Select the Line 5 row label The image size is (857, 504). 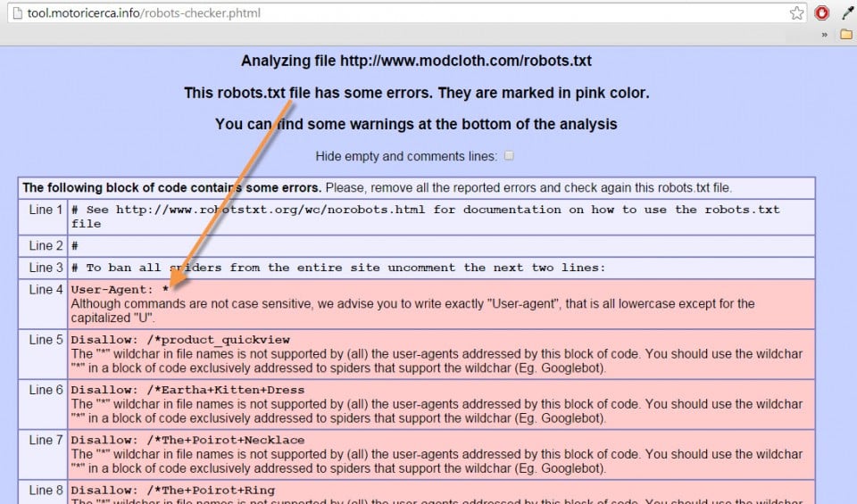pos(46,340)
